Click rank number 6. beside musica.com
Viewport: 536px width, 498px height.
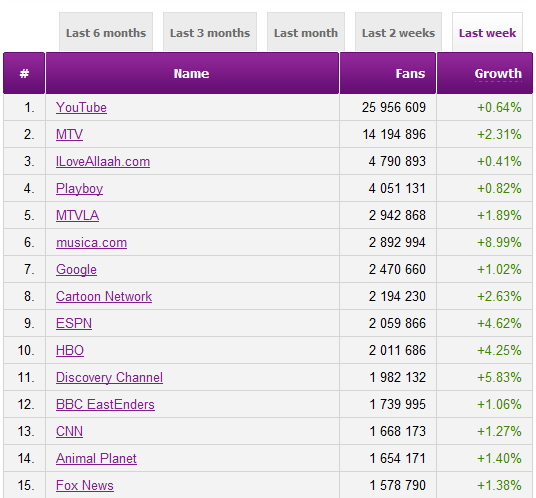pyautogui.click(x=29, y=242)
